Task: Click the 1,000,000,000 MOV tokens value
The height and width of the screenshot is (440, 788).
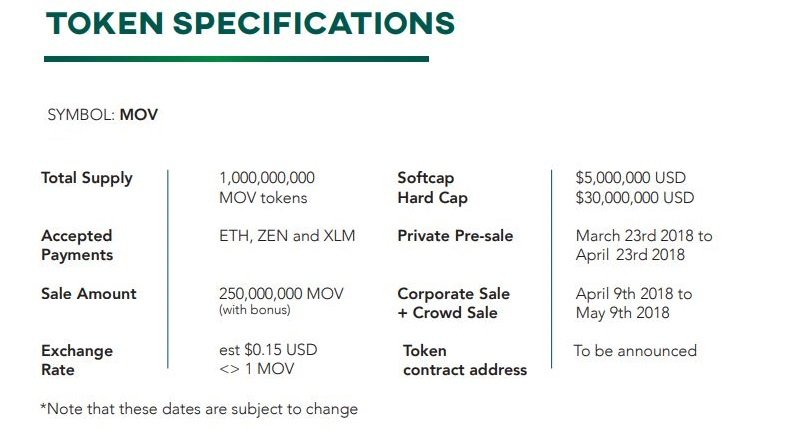Action: click(x=267, y=187)
